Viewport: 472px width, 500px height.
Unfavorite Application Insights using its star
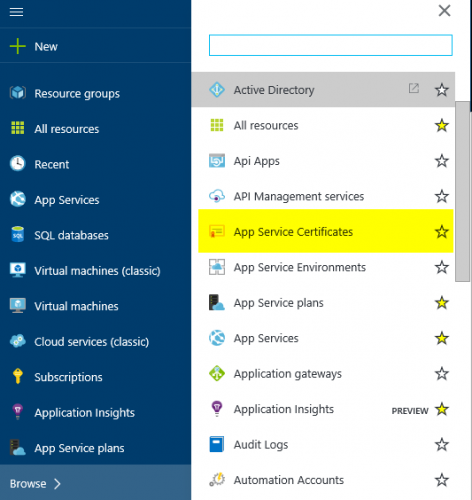[x=442, y=409]
